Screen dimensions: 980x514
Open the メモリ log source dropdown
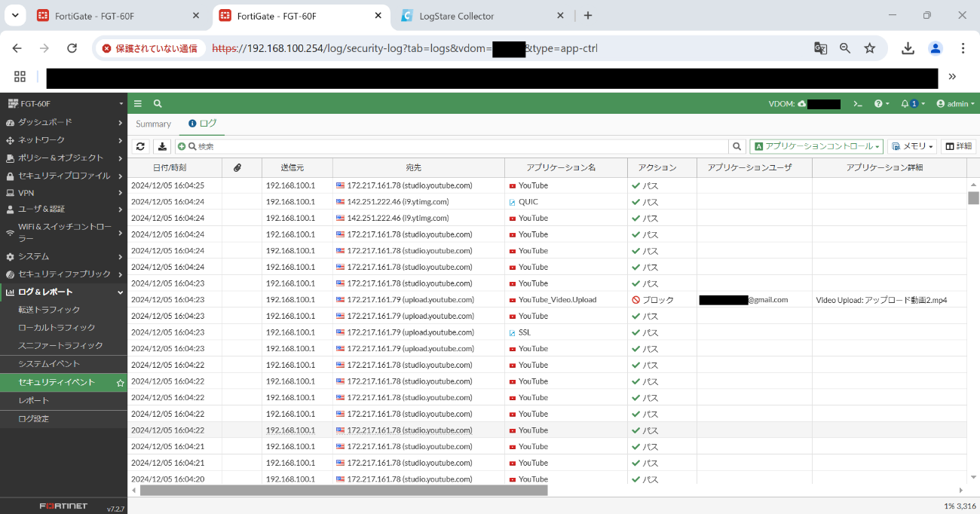[x=912, y=146]
